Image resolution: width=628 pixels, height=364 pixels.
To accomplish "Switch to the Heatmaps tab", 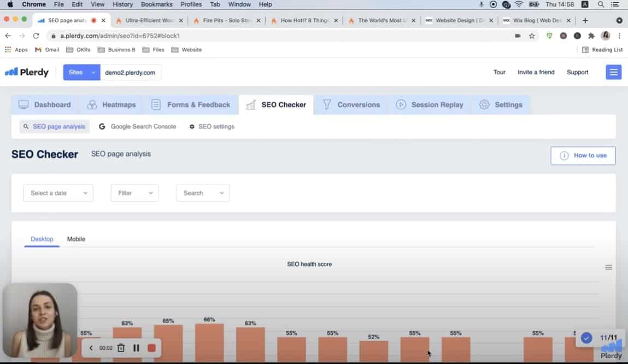I will 111,104.
